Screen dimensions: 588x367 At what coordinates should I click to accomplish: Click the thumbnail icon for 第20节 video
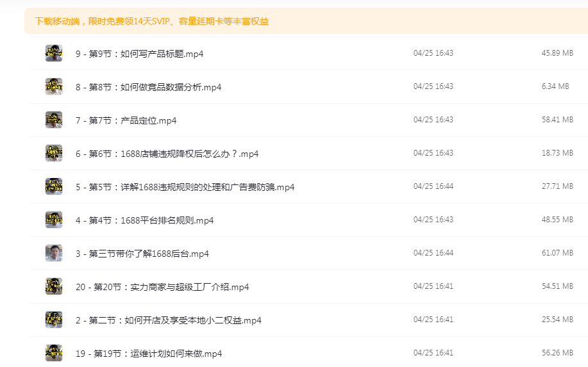tap(54, 286)
